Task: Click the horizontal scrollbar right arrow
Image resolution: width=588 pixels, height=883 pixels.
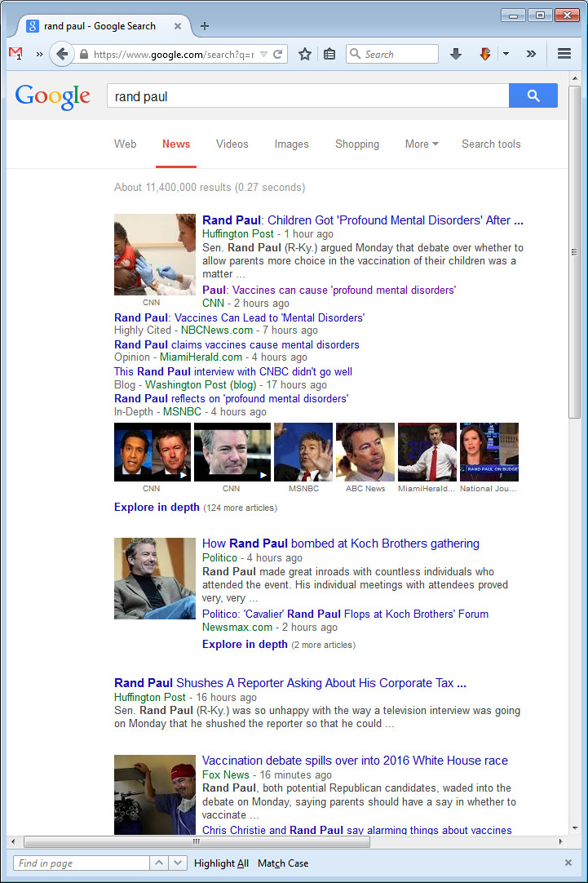Action: coord(560,842)
